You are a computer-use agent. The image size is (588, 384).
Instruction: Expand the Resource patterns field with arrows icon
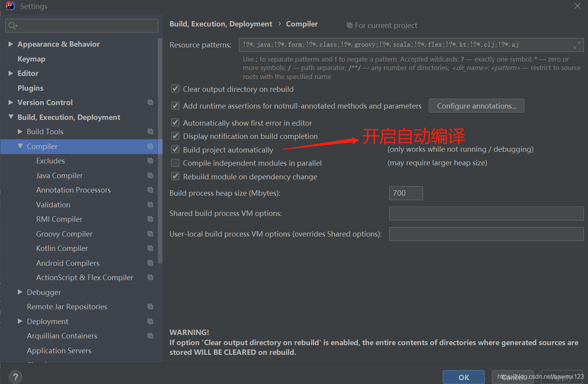577,45
